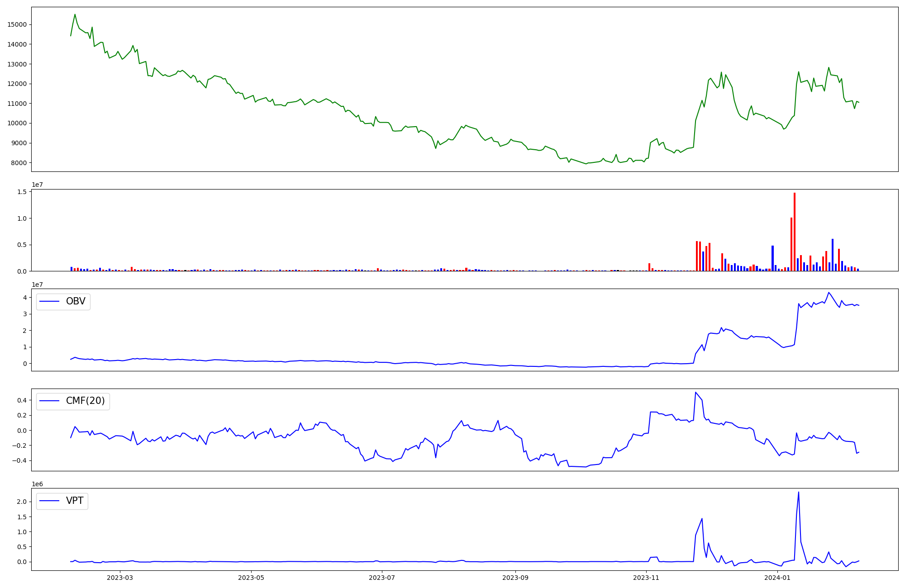The image size is (905, 588).
Task: Select the 2023-07 x-axis date label
Action: point(382,578)
